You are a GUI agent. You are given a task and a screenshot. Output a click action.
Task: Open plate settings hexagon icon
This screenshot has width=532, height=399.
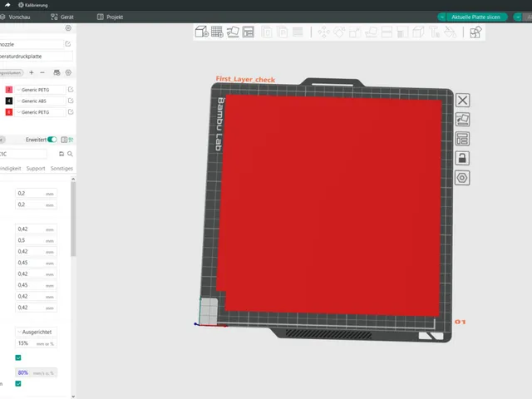(x=462, y=178)
